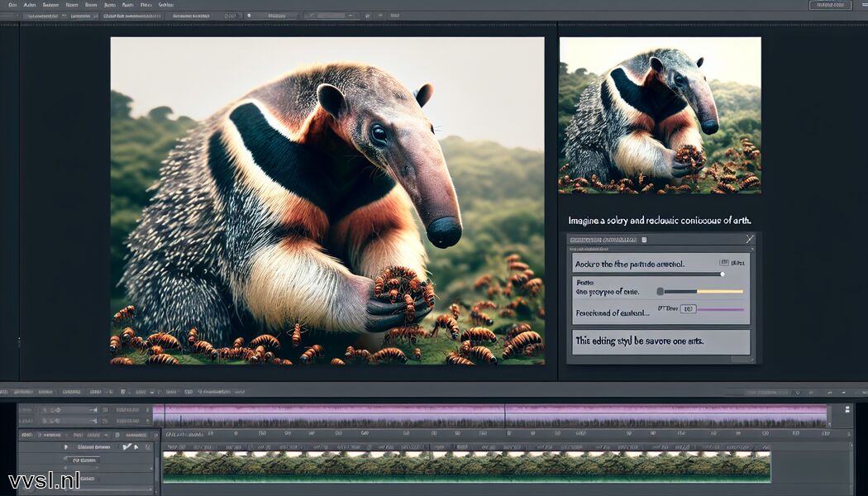868x496 pixels.
Task: Select the green landscape filmstrip clip in the timeline
Action: [x=466, y=466]
